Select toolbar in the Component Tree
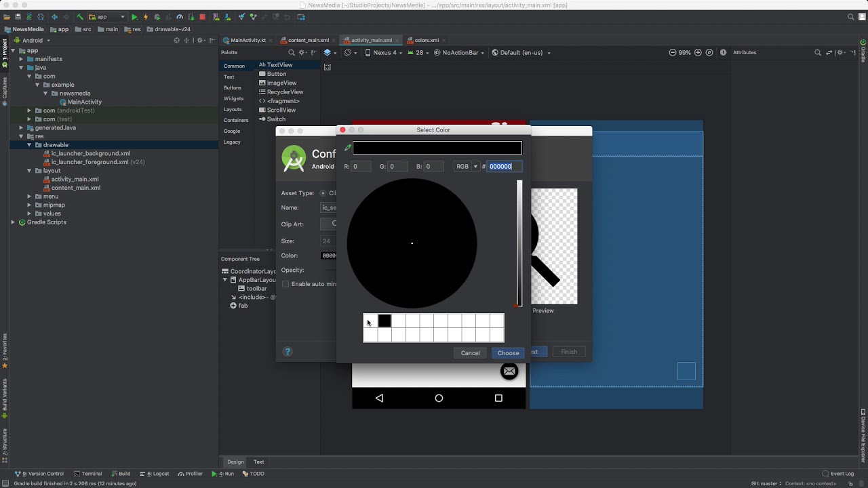Image resolution: width=868 pixels, height=488 pixels. click(x=252, y=288)
